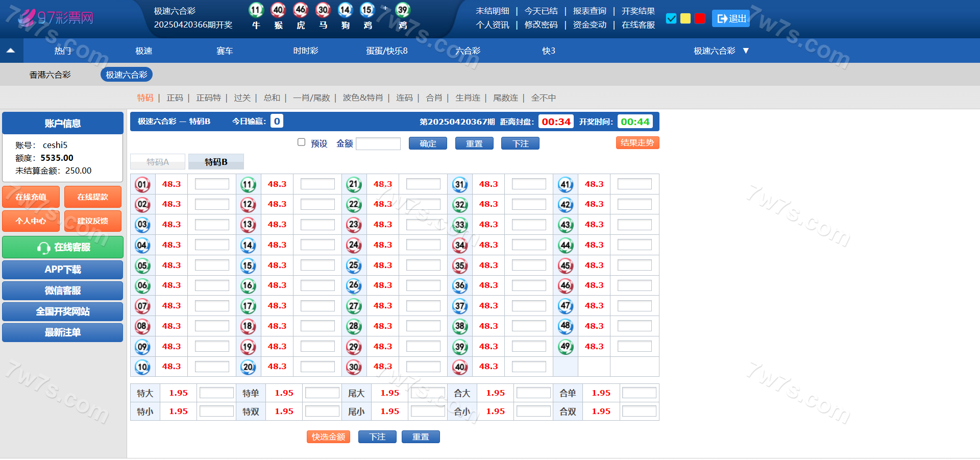Collapse the navigation with up arrow
Screen dimensions: 980x460
tap(11, 51)
